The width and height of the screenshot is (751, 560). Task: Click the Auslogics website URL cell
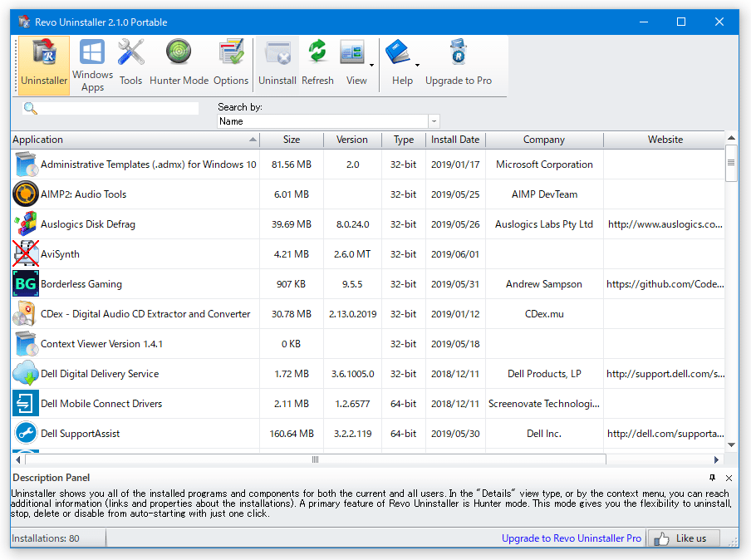(665, 224)
